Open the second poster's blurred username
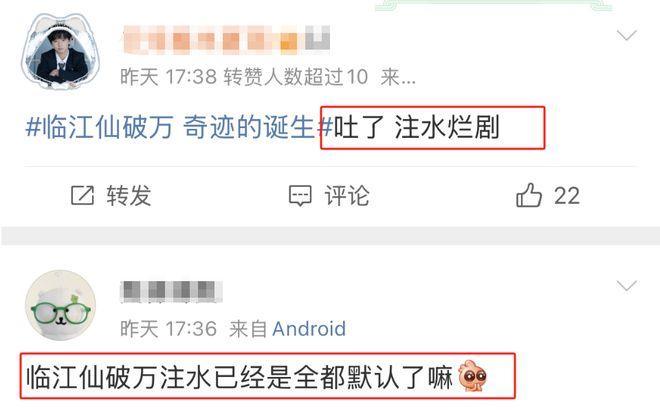Image resolution: width=660 pixels, height=410 pixels. click(171, 291)
